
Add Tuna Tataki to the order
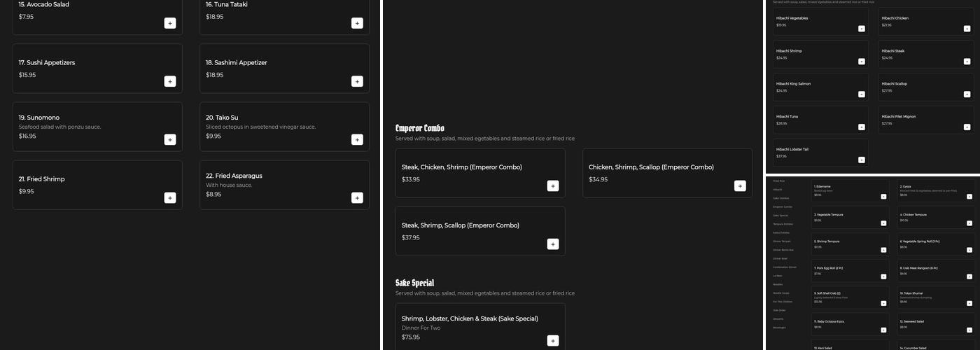(357, 23)
